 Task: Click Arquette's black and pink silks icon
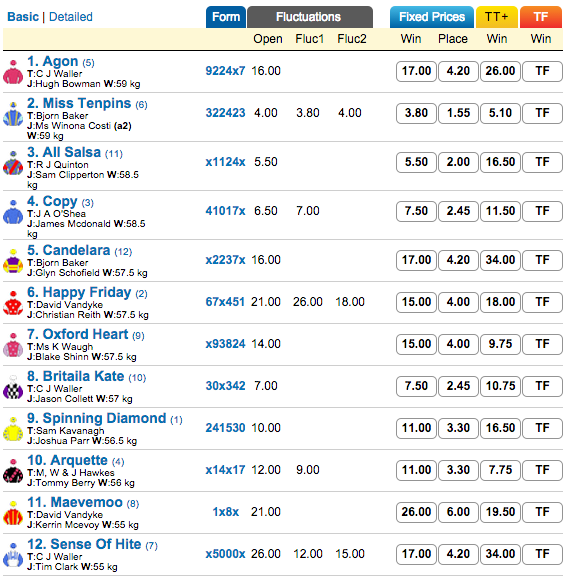tap(13, 471)
